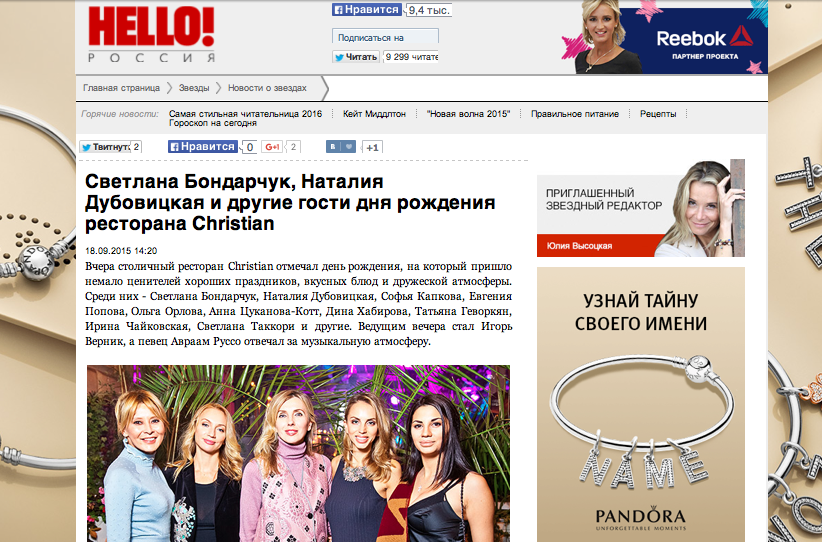The width and height of the screenshot is (822, 542).
Task: Click the +1 counter button
Action: pyautogui.click(x=372, y=147)
